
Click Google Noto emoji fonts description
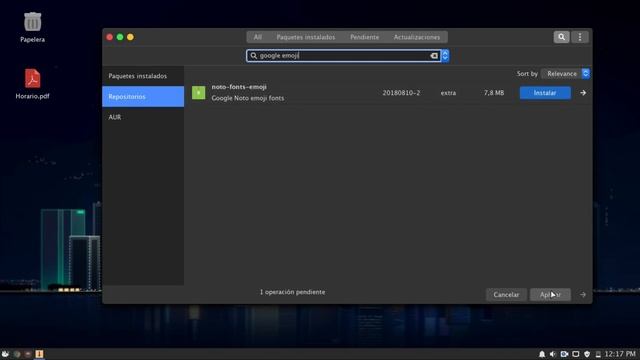click(x=248, y=98)
